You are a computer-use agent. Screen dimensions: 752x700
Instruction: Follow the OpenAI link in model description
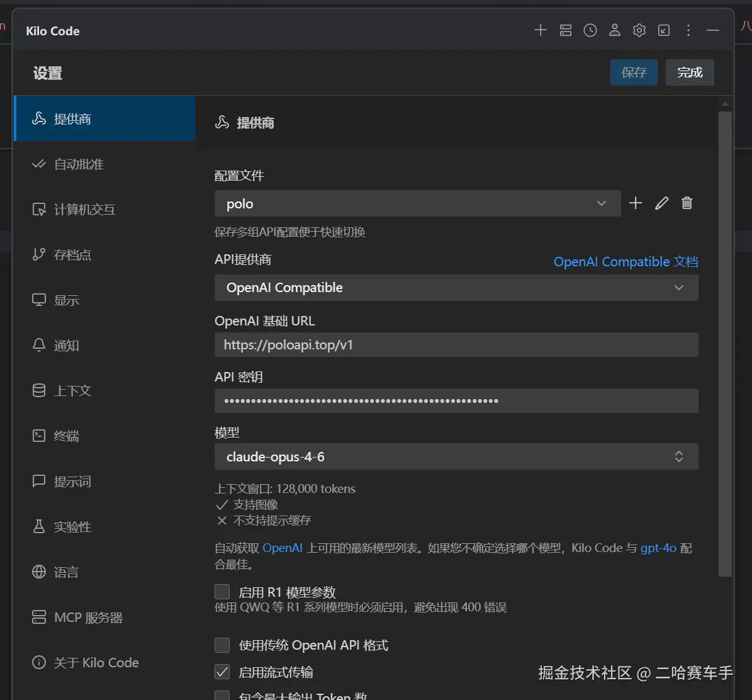283,548
